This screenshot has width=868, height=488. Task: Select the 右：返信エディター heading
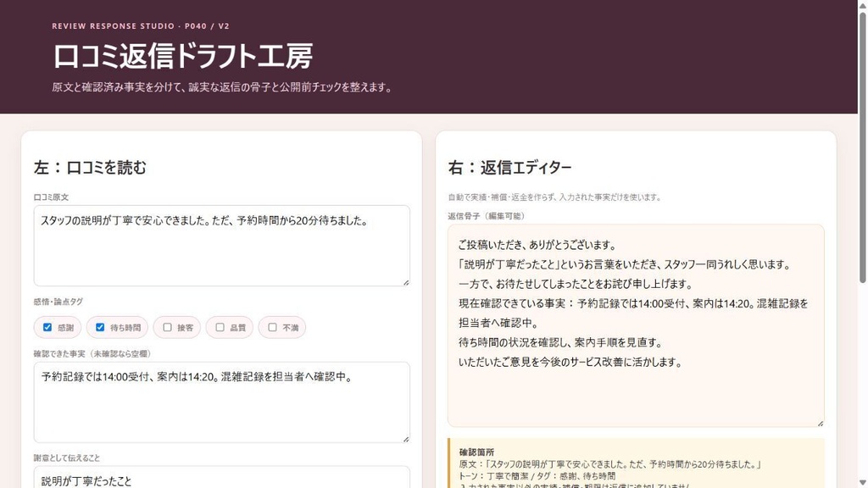509,168
